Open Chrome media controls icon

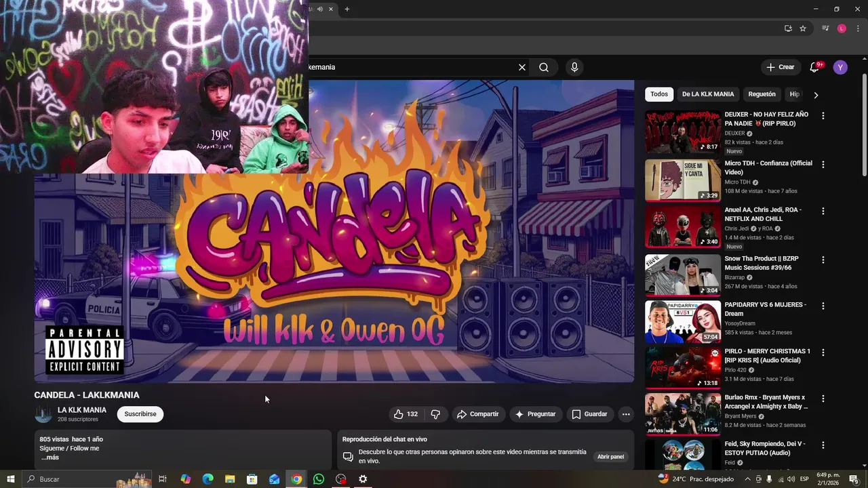tap(825, 28)
